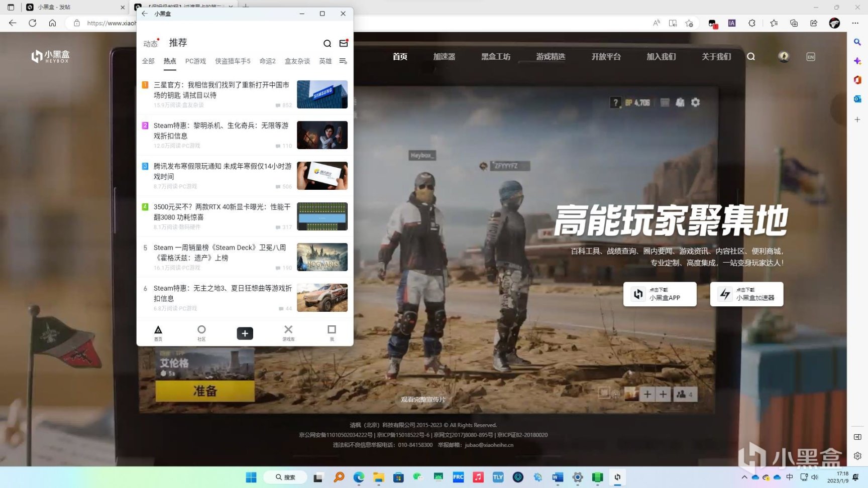Click the Hogwarts Legacy article thumbnail
868x488 pixels.
(322, 257)
